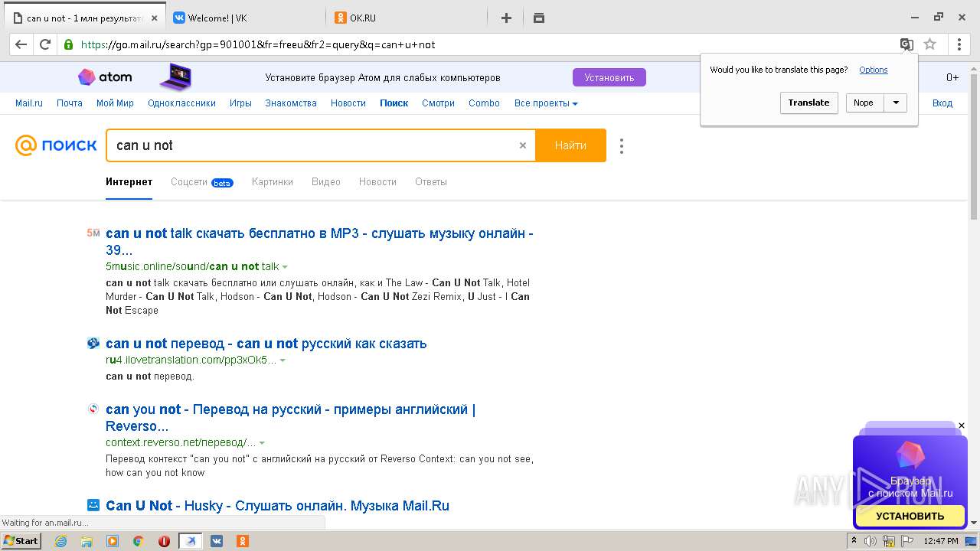Open a new browser tab
The width and height of the screenshot is (980, 551).
(x=506, y=18)
